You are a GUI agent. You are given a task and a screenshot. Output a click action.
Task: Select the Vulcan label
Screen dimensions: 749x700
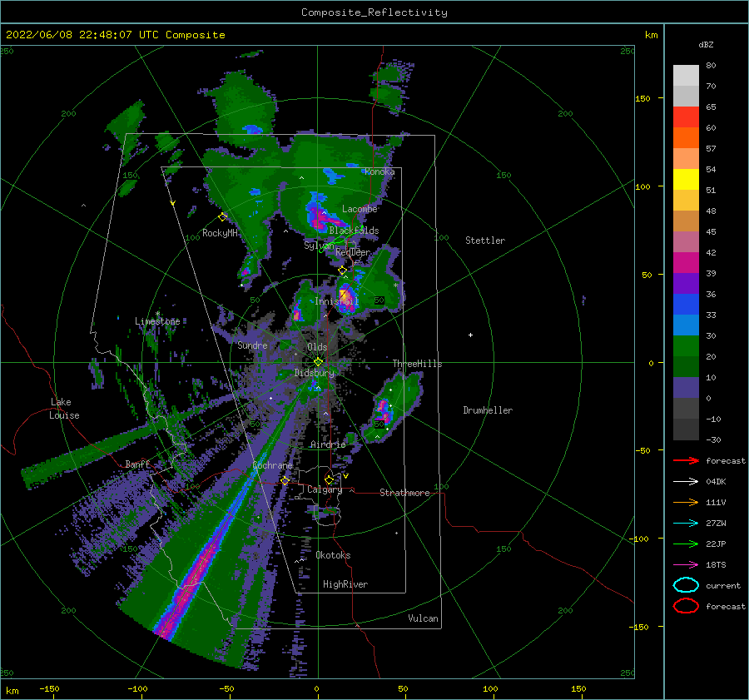[424, 618]
